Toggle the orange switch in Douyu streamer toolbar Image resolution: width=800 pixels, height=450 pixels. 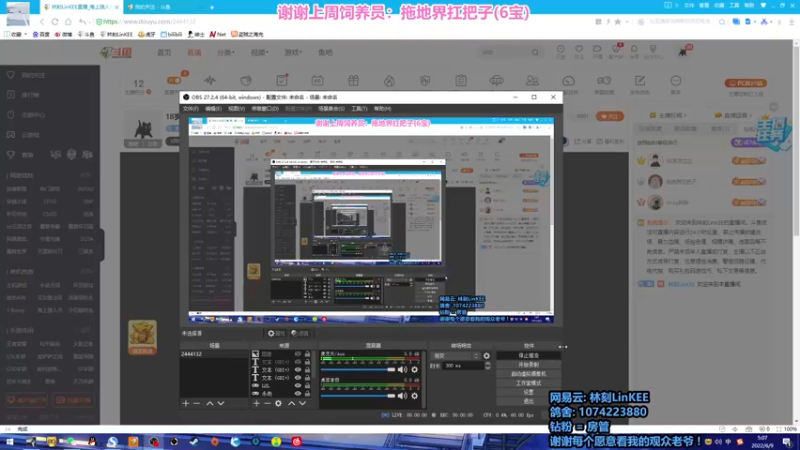click(174, 81)
